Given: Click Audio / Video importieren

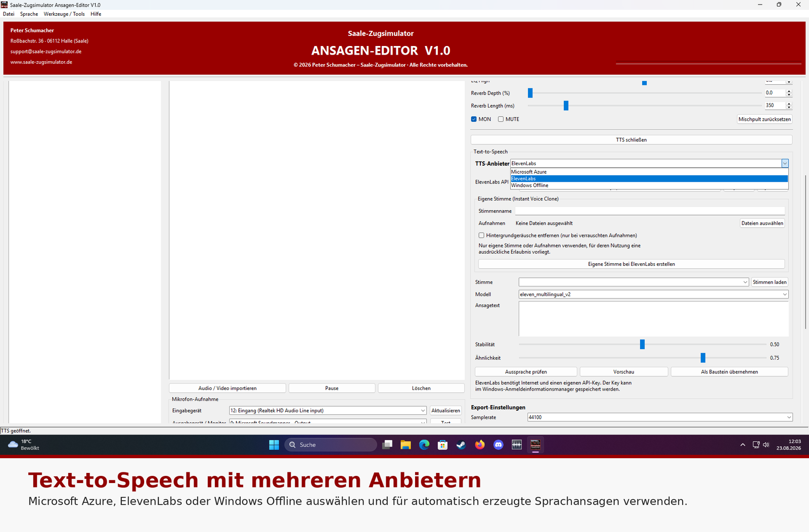Looking at the screenshot, I should 228,388.
